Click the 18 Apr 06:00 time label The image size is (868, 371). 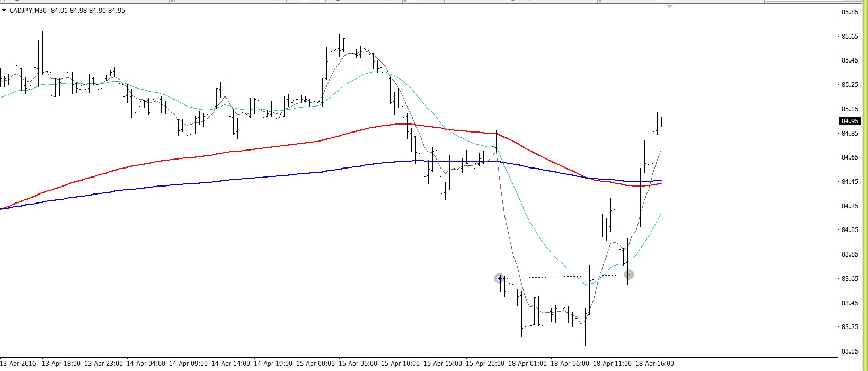(570, 364)
